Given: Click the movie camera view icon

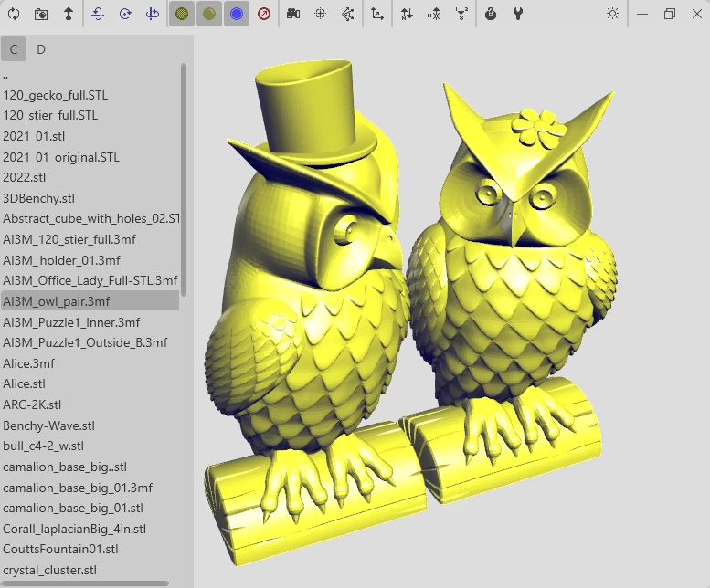Looking at the screenshot, I should pos(292,15).
